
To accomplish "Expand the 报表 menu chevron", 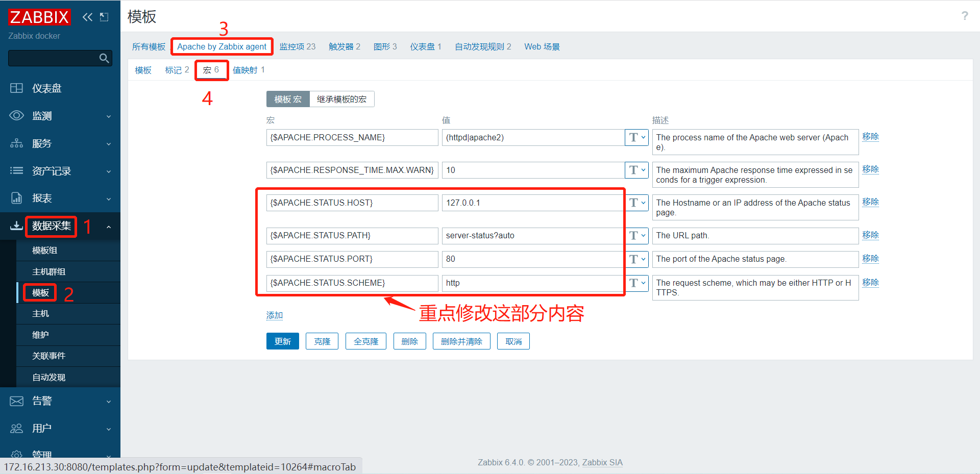I will click(x=109, y=199).
